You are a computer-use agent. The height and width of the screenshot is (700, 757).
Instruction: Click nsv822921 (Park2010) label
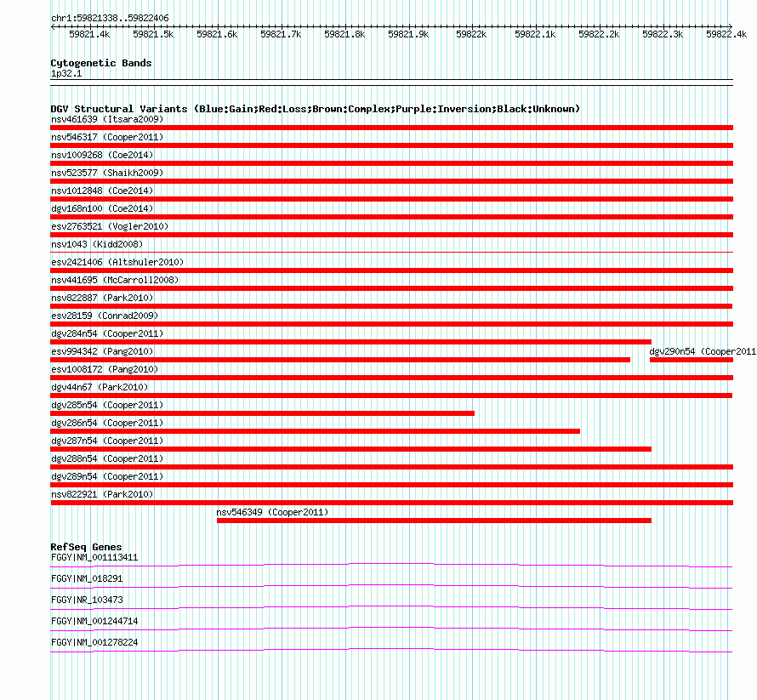coord(102,494)
